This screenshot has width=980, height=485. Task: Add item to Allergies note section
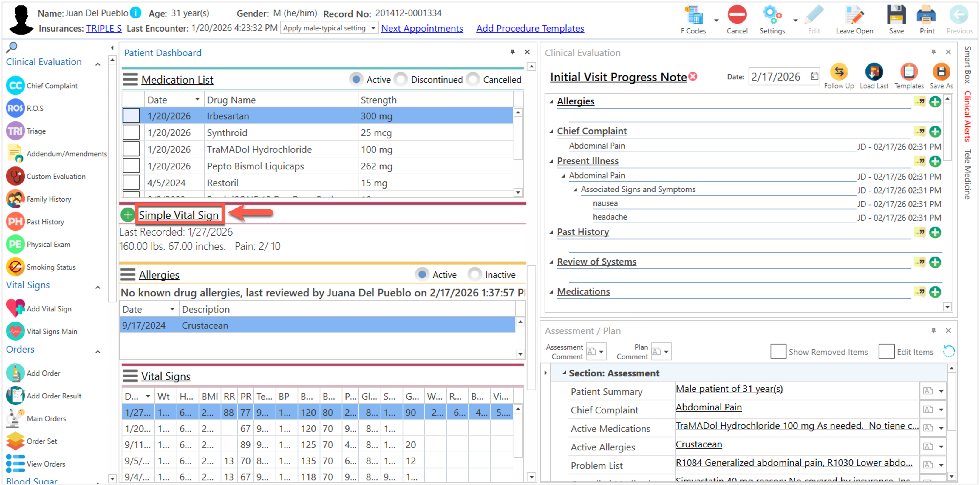(x=935, y=102)
